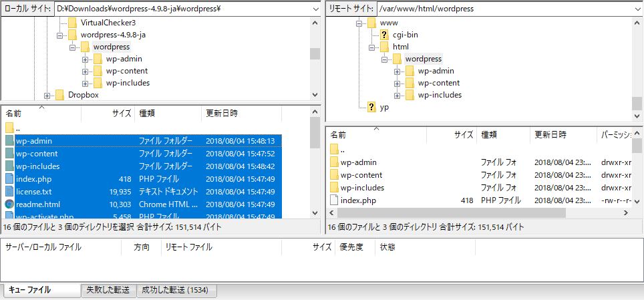The image size is (644, 300).
Task: Click the readme.html Chrome icon
Action: [9, 204]
